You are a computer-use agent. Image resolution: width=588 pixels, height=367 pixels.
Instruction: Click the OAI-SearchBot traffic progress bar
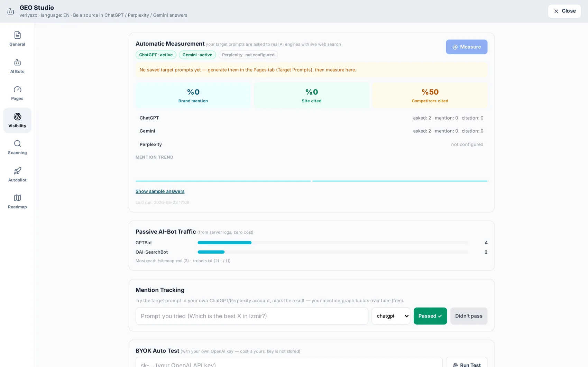click(333, 252)
